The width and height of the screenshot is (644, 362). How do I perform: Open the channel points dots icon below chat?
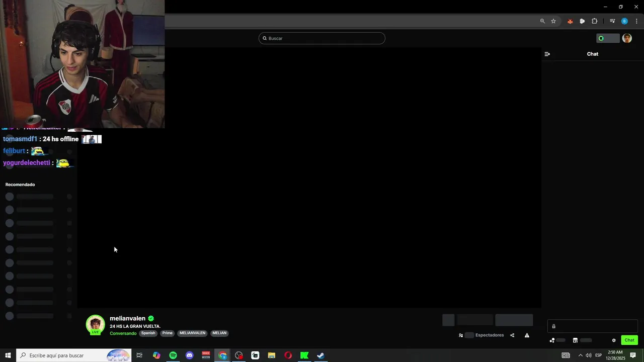pyautogui.click(x=552, y=340)
